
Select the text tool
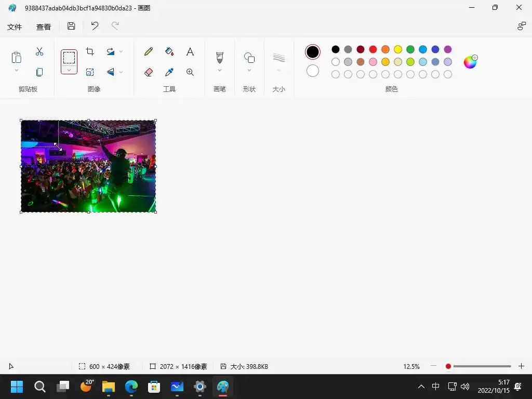pyautogui.click(x=190, y=51)
